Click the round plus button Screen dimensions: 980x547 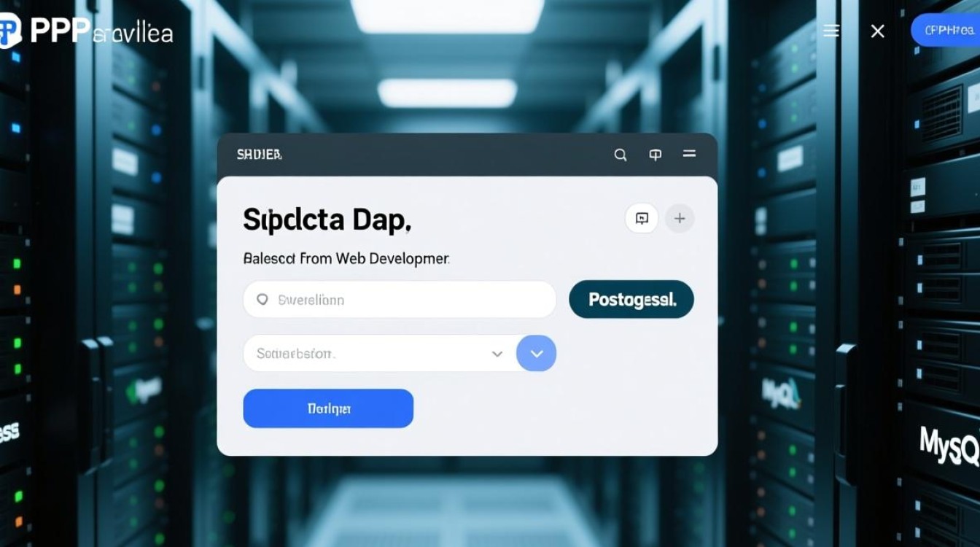[x=680, y=218]
